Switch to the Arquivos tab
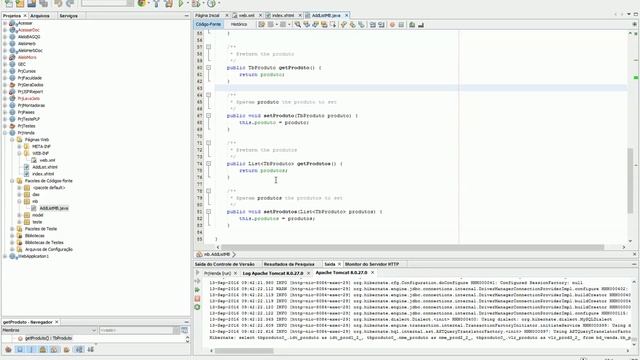The height and width of the screenshot is (360, 640). coord(40,16)
